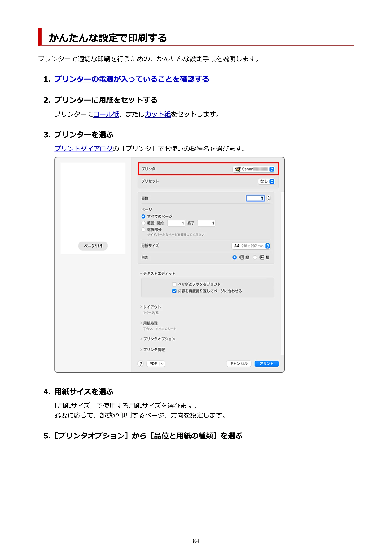Select the 範囲 page range radio button
Screen dimensions: 392x555
(143, 223)
